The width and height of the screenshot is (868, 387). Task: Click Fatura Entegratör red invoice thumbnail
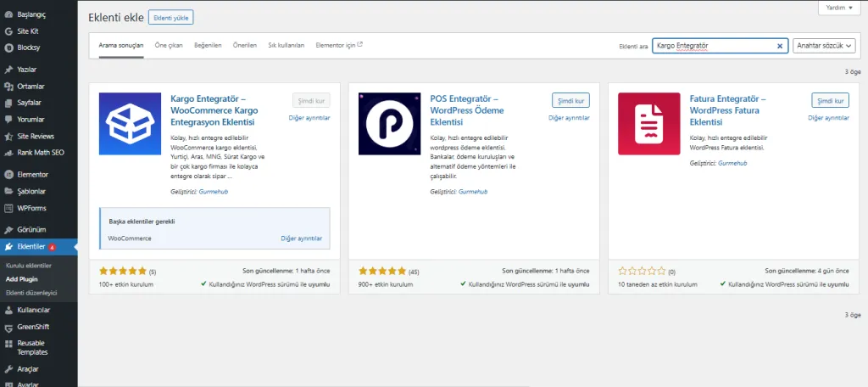tap(649, 124)
